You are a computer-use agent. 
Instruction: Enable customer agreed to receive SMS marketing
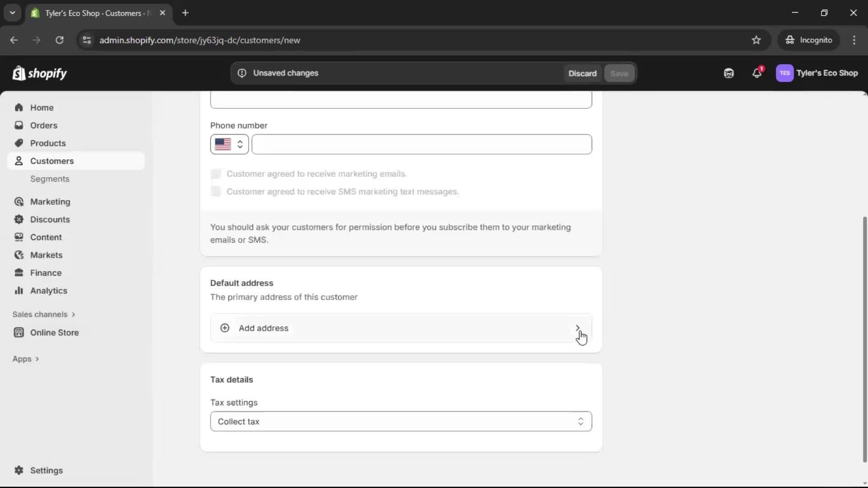click(x=216, y=191)
